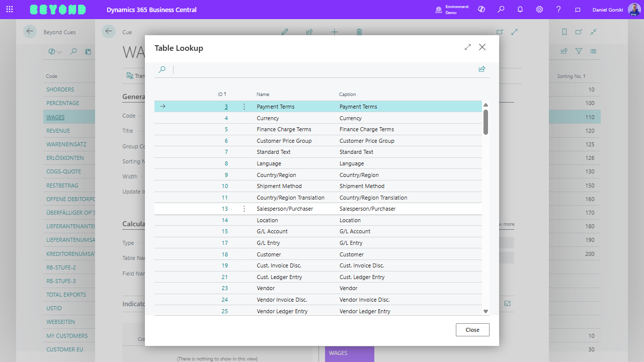Expand Table Lookup dialog to full screen
This screenshot has width=644, height=362.
point(467,47)
